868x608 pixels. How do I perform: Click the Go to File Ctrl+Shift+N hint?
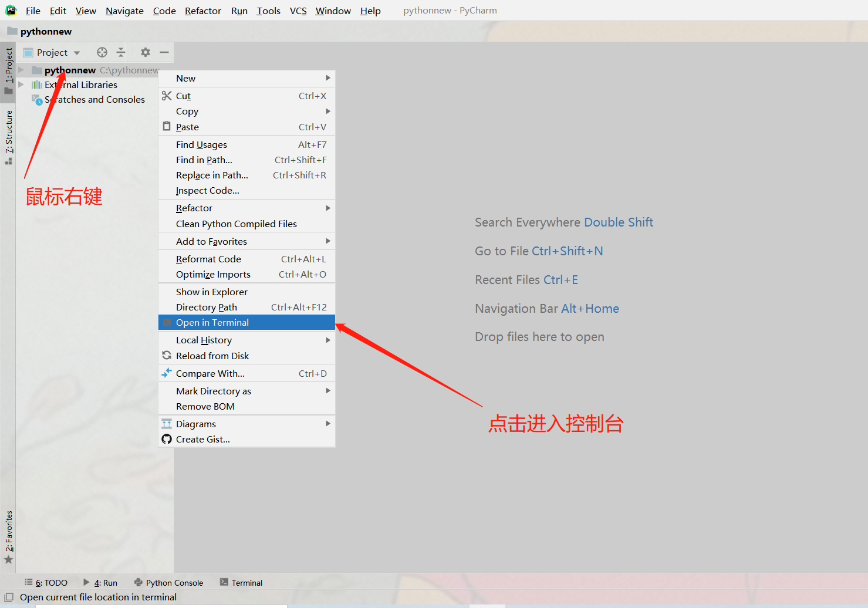pos(539,251)
